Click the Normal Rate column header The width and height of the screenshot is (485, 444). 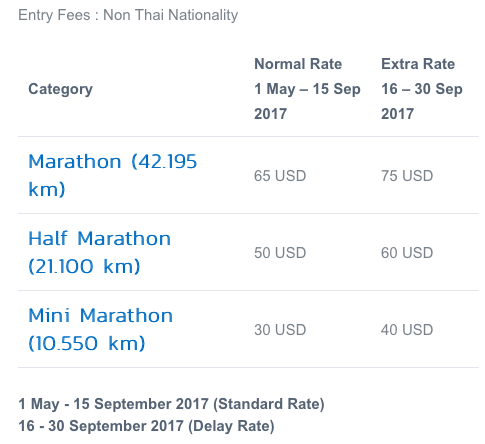pos(298,64)
